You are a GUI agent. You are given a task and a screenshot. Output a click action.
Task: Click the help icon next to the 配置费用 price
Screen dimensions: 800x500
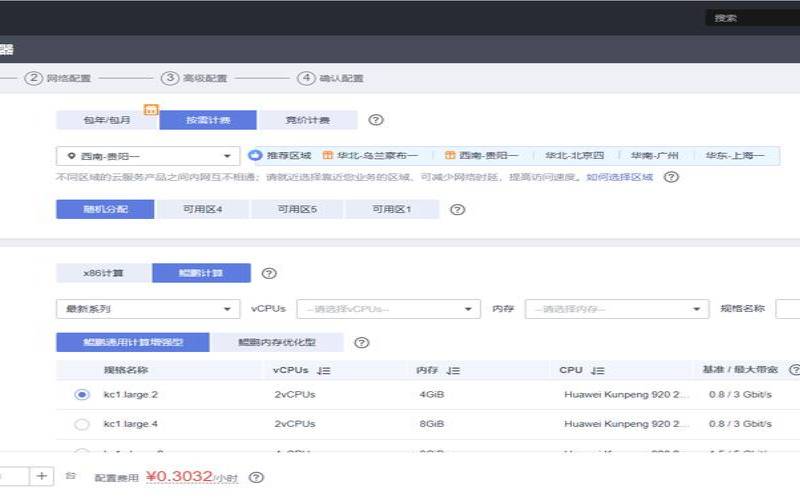tap(257, 478)
